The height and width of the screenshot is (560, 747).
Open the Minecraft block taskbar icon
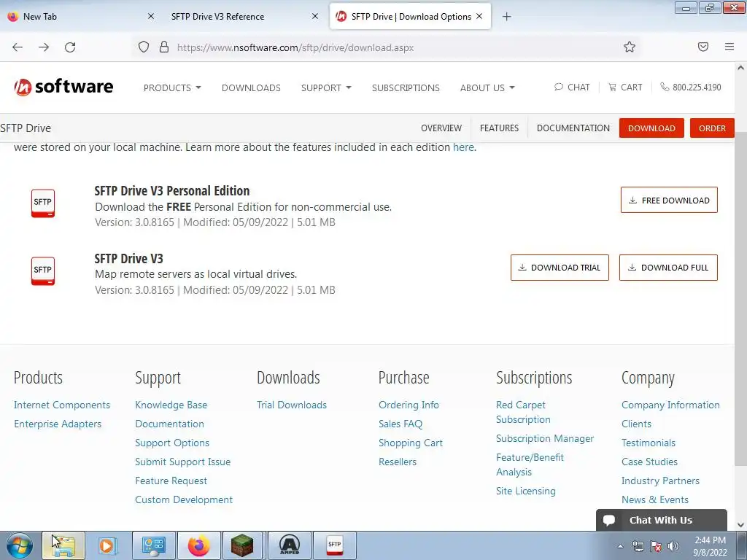242,545
